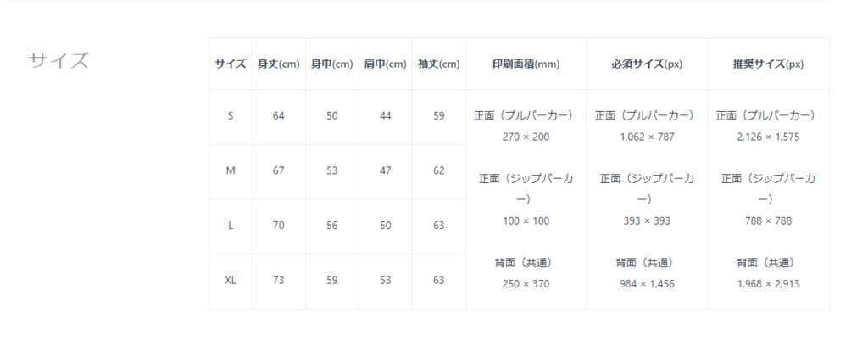Select the 身巾 value 56 for size L
868x346 pixels.
pyautogui.click(x=332, y=226)
